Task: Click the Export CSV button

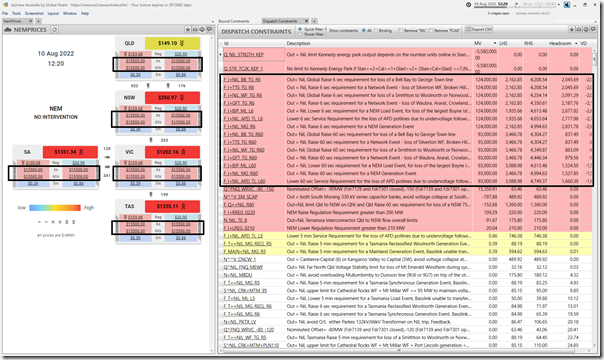Action: point(479,29)
